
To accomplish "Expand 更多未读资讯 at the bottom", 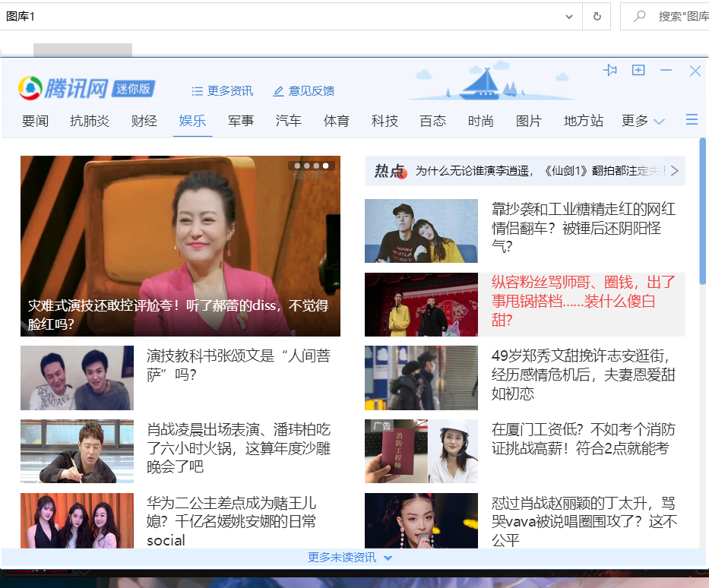I will [388, 558].
